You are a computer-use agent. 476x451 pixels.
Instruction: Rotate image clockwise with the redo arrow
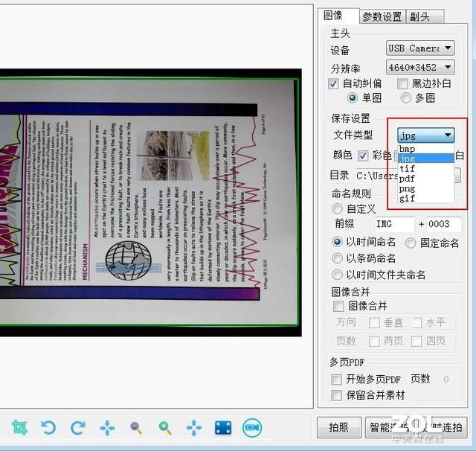(x=77, y=428)
